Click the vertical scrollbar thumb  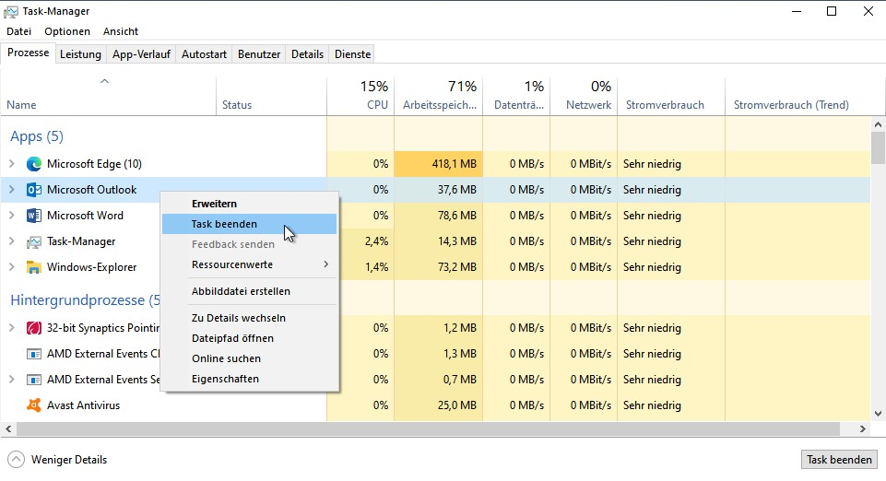click(878, 148)
